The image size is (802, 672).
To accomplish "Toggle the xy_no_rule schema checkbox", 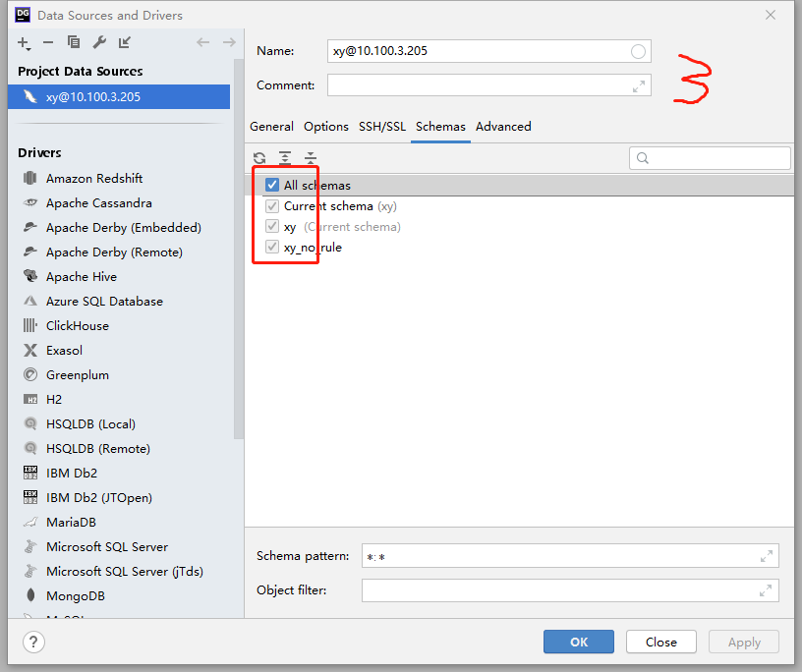I will tap(272, 247).
